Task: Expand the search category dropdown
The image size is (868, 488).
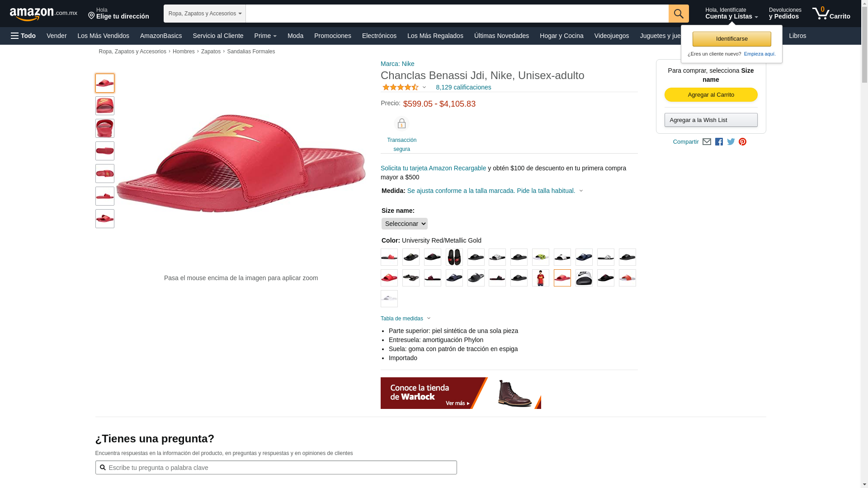Action: 205,14
